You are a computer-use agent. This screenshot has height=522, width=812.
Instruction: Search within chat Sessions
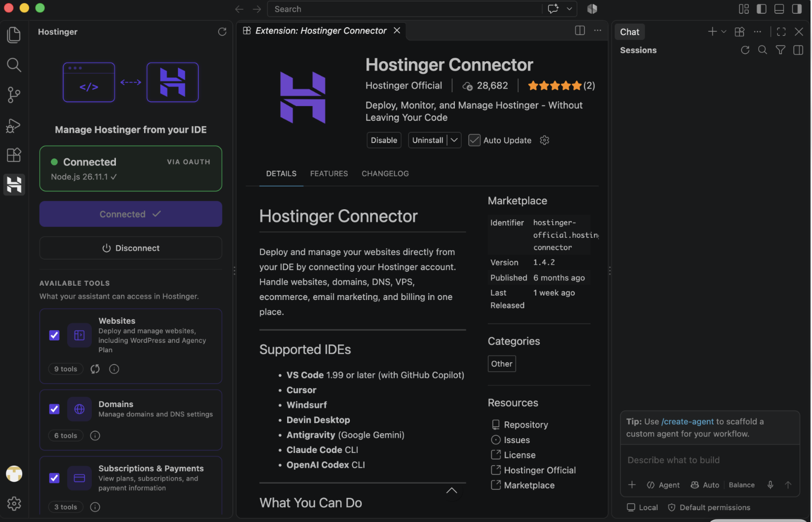coord(762,50)
